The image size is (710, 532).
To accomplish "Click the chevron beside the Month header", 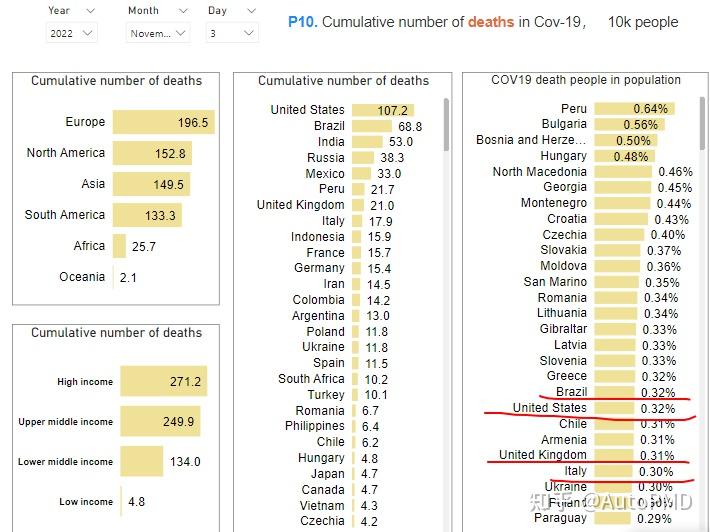I will (183, 10).
